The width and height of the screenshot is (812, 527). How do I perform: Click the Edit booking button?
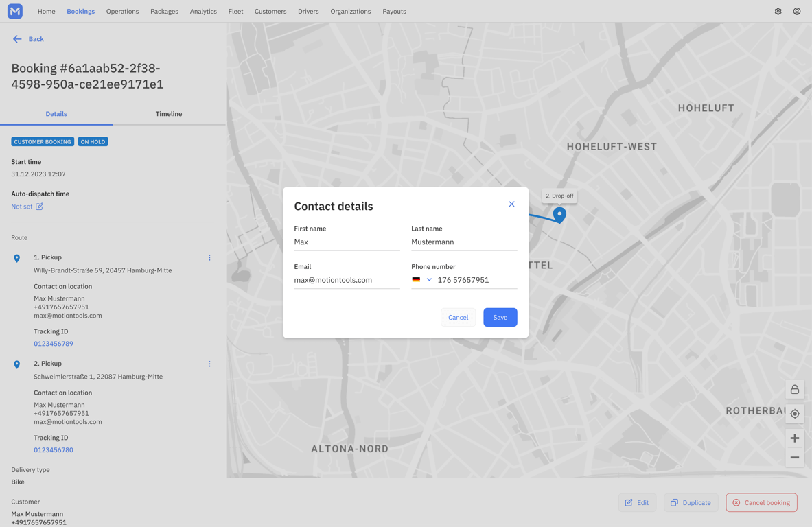click(x=637, y=503)
